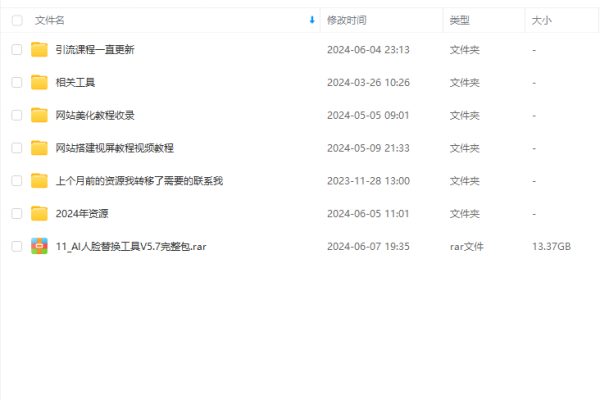Click the 文件名 column header

(50, 19)
